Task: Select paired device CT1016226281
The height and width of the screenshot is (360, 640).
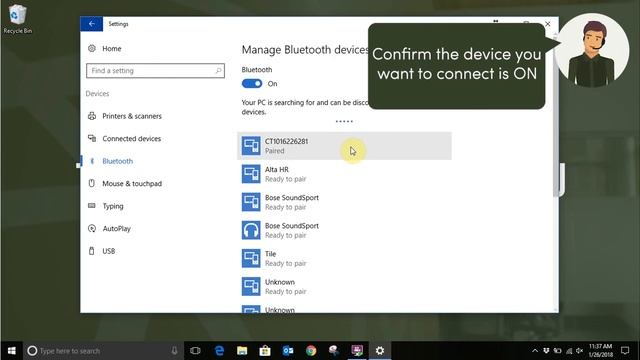Action: (x=344, y=146)
